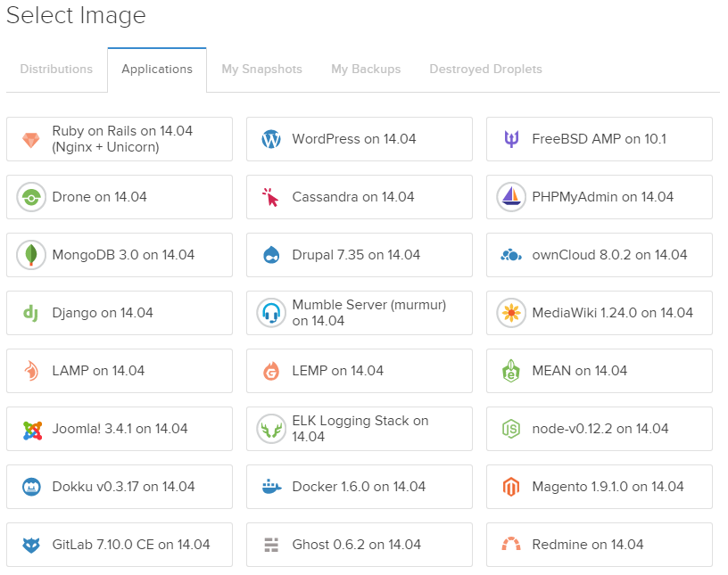
Task: Select Redmine on 14.04 text
Action: [588, 545]
